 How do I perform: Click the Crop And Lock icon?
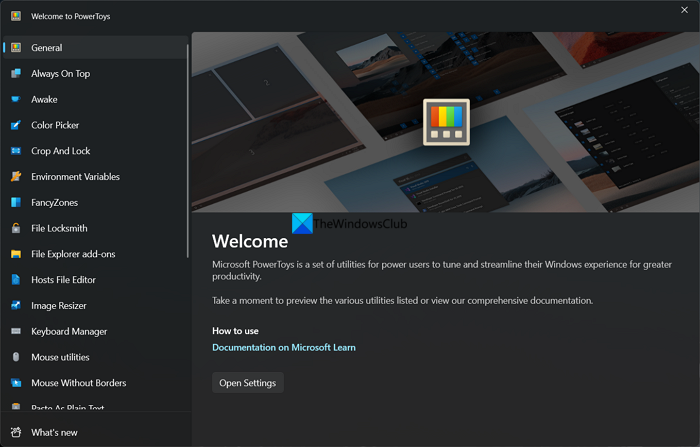pyautogui.click(x=16, y=151)
